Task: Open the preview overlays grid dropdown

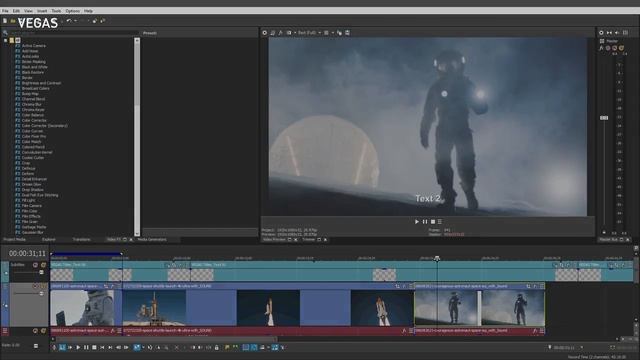Action: coord(328,33)
